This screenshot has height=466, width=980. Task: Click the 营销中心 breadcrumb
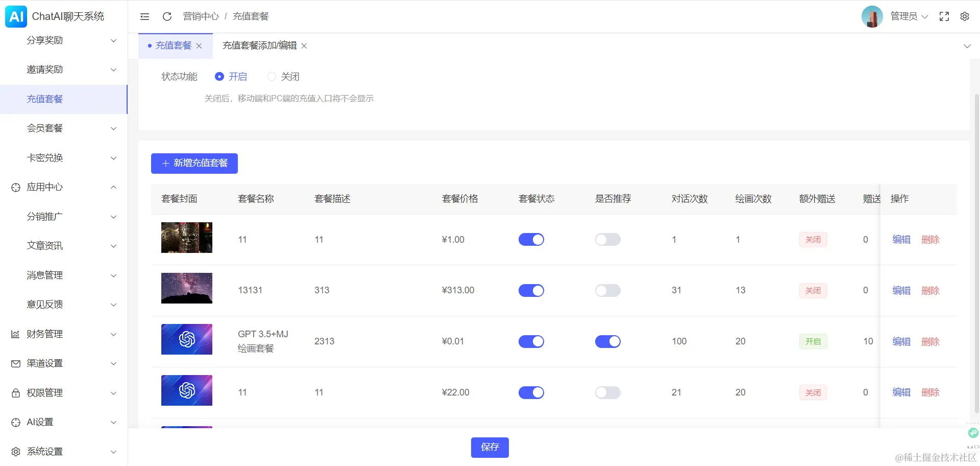coord(201,16)
